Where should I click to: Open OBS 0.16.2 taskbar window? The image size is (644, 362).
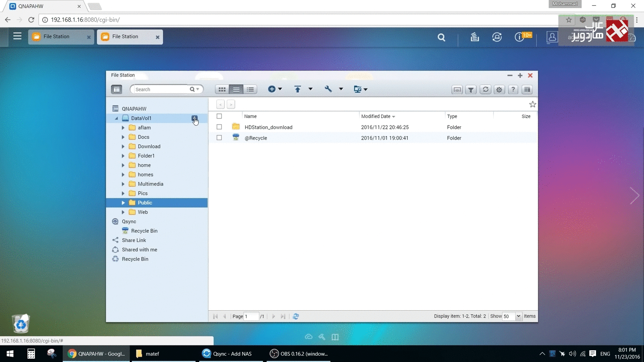(299, 354)
